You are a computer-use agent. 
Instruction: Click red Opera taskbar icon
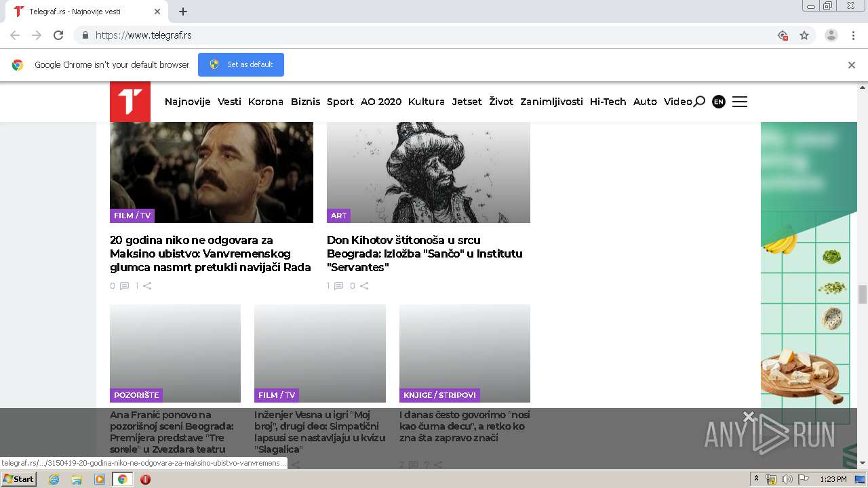(x=145, y=479)
